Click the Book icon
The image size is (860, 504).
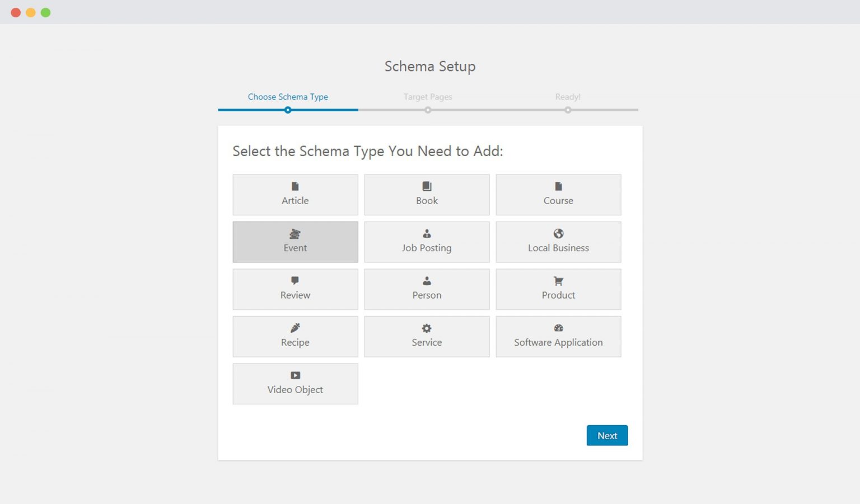pyautogui.click(x=427, y=186)
